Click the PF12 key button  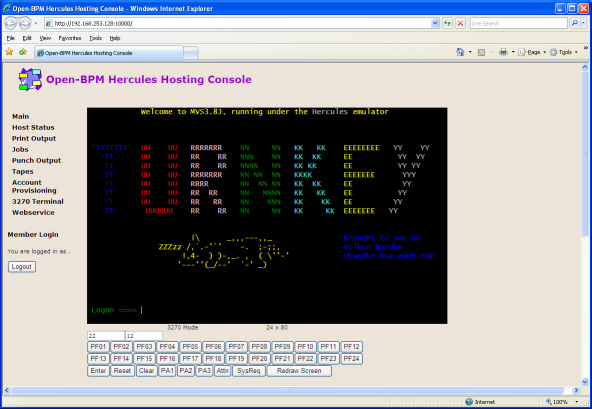click(352, 347)
